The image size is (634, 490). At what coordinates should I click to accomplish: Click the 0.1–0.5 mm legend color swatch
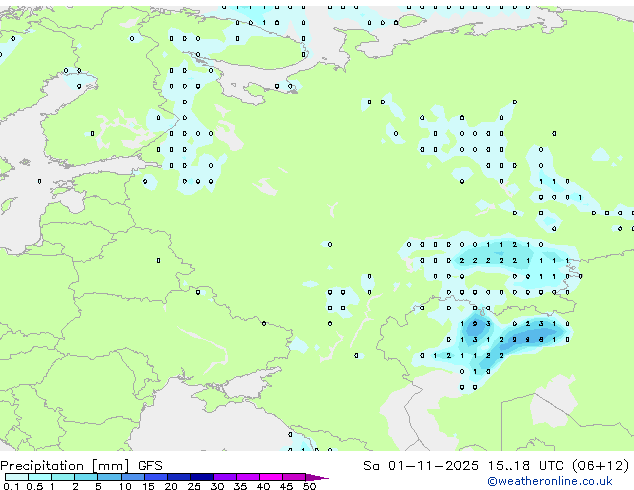coord(17,477)
